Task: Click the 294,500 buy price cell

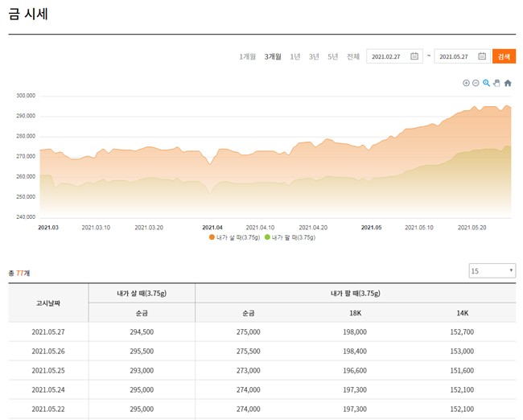Action: (142, 332)
